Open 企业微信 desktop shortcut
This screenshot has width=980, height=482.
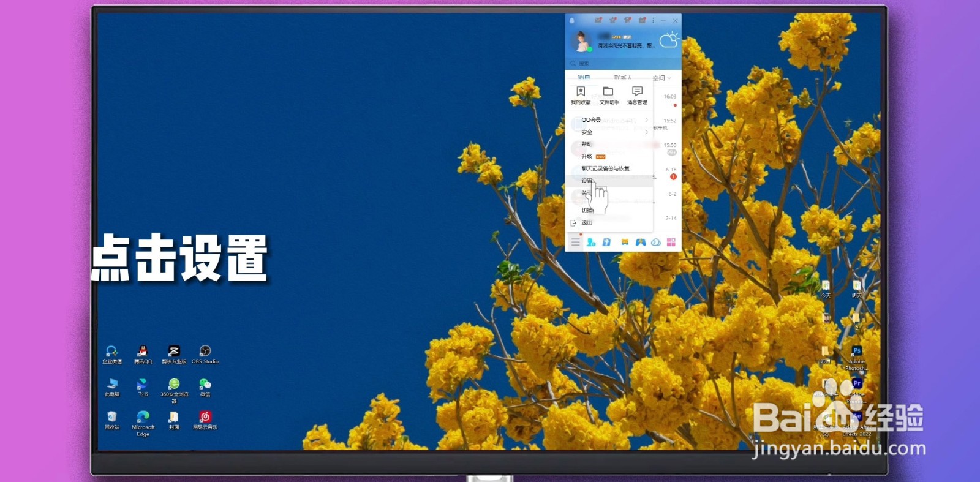[x=111, y=355]
